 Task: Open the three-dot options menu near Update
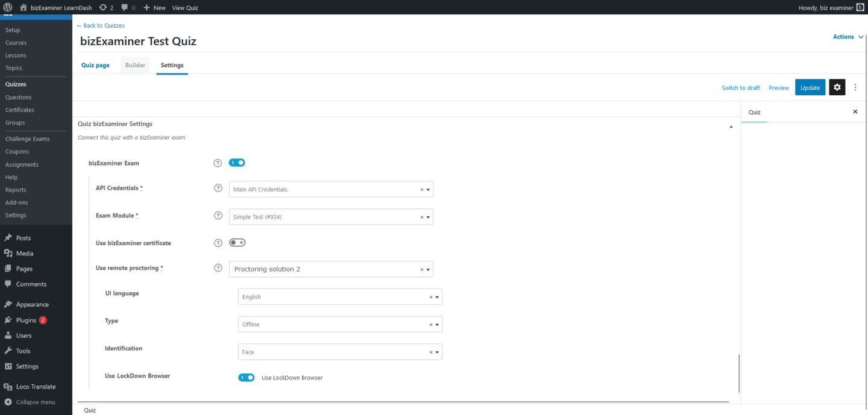855,87
